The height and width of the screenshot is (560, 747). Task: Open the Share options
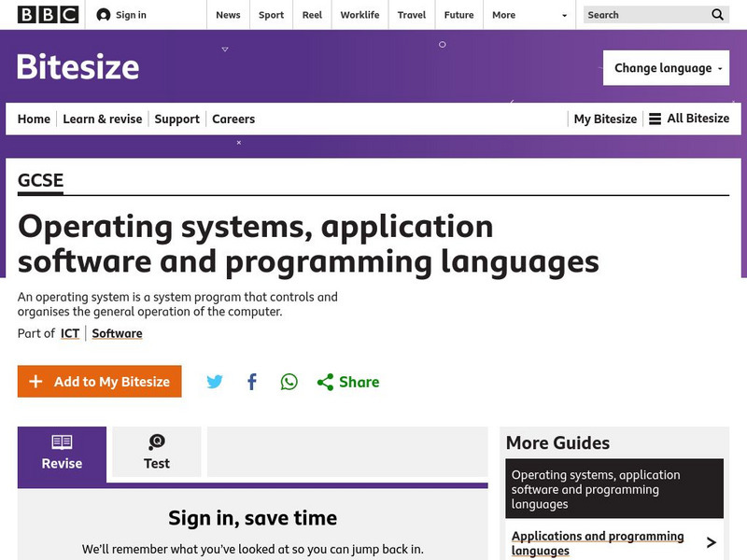348,382
